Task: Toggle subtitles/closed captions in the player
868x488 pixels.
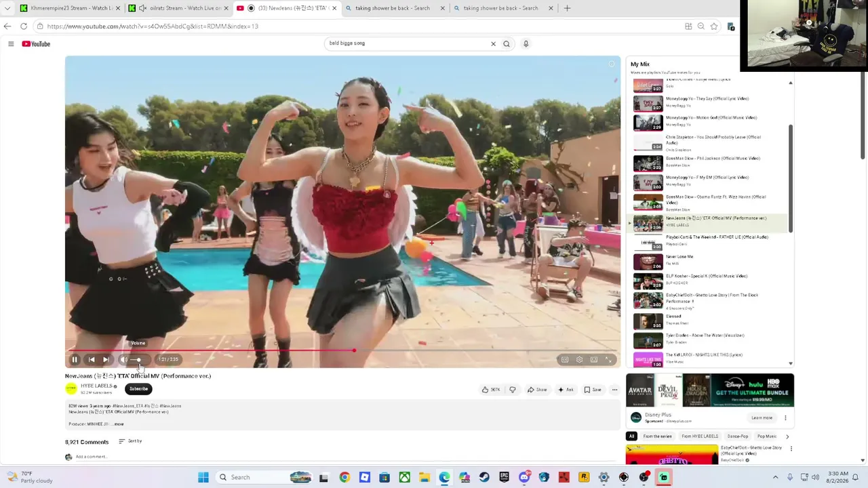Action: pyautogui.click(x=564, y=360)
